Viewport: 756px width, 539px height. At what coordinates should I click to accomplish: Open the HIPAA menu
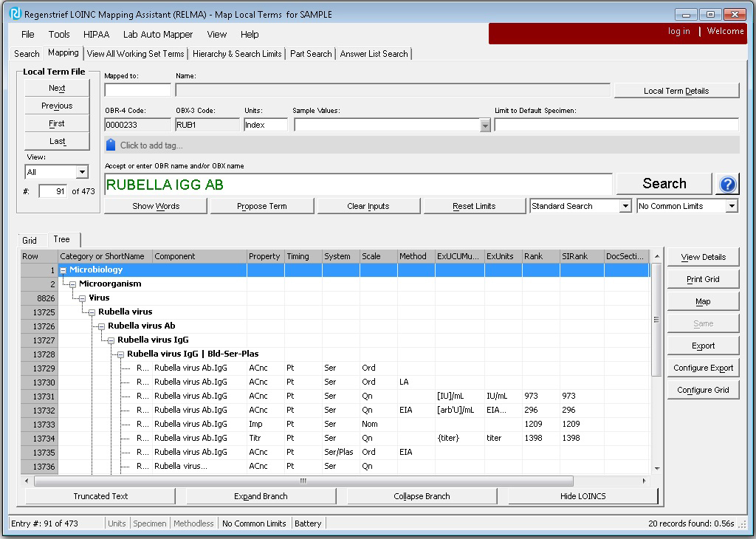click(97, 34)
